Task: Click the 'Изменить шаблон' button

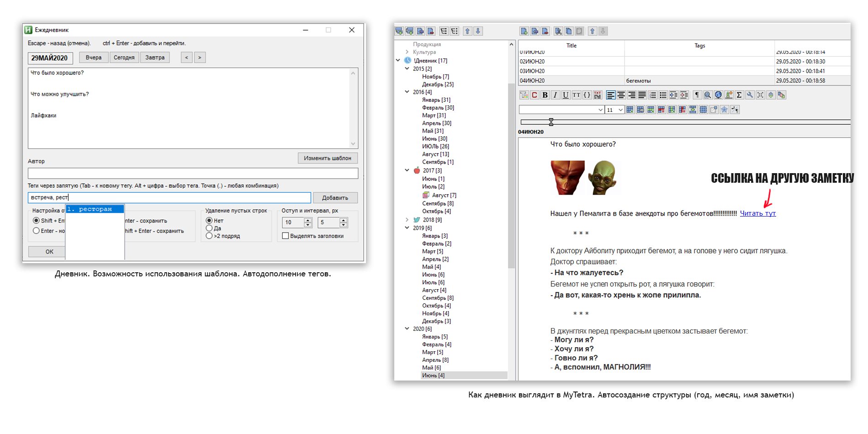Action: coord(328,158)
